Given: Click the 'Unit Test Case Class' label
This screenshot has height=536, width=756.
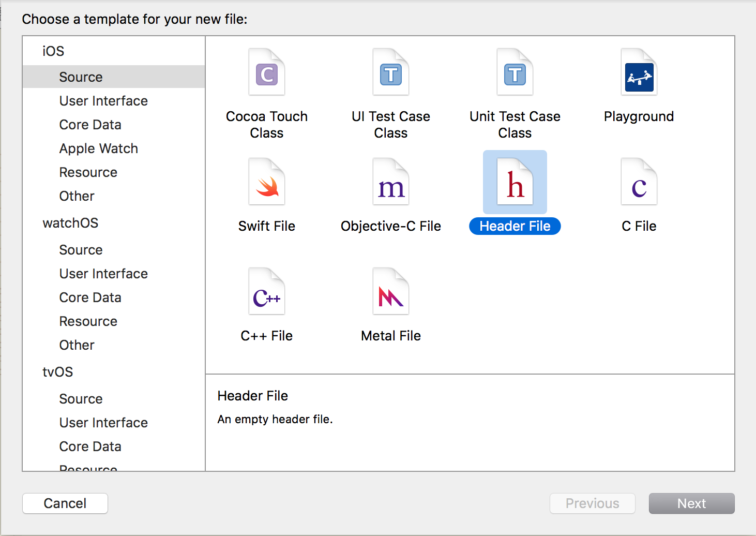Looking at the screenshot, I should 515,125.
